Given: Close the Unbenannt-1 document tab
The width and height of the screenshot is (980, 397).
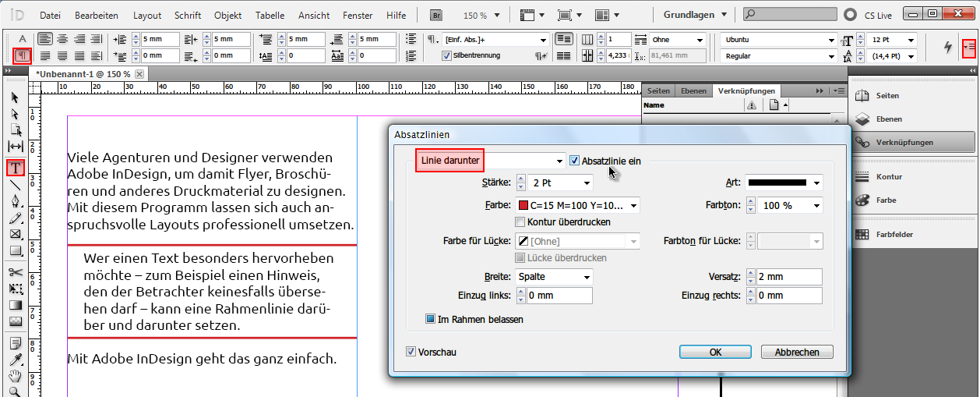Looking at the screenshot, I should pos(139,73).
